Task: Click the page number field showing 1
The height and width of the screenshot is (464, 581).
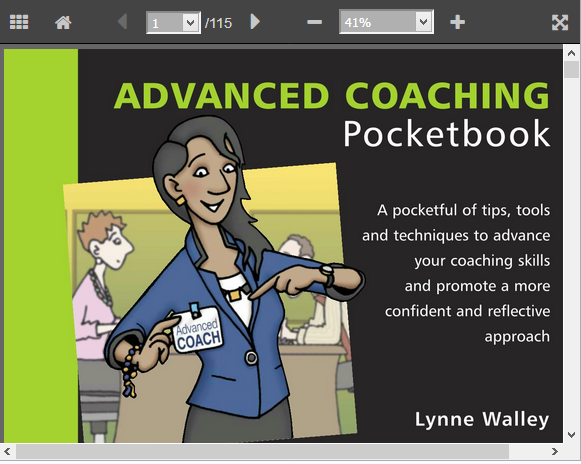Action: coord(165,23)
